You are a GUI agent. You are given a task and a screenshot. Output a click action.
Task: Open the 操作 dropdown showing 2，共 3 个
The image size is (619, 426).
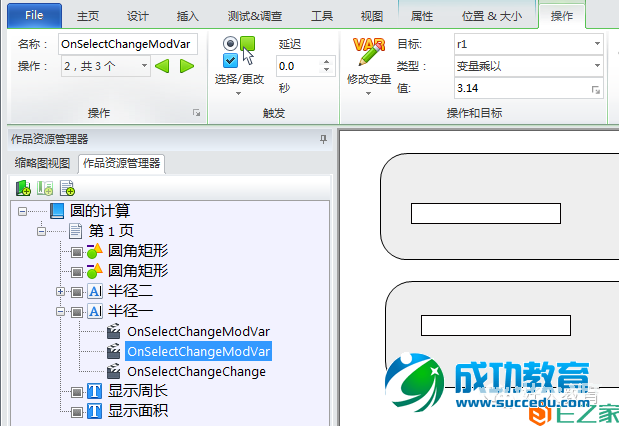106,66
